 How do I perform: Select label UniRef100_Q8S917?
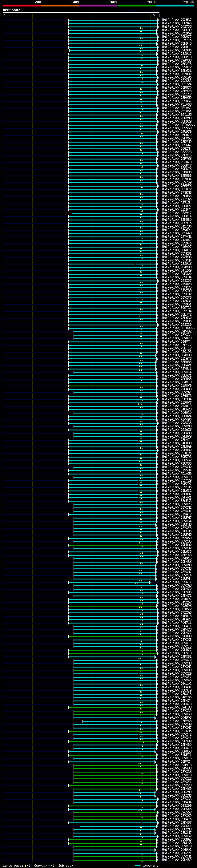tap(177, 54)
